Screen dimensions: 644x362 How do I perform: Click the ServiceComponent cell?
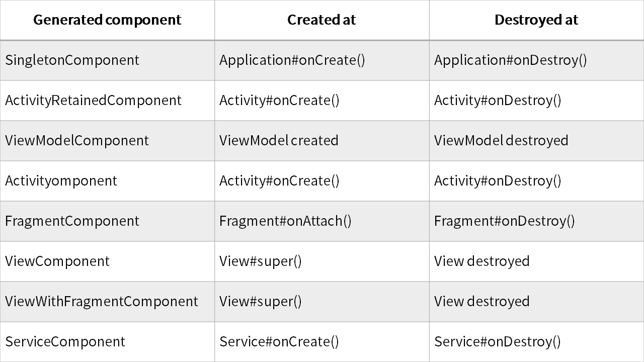[65, 342]
